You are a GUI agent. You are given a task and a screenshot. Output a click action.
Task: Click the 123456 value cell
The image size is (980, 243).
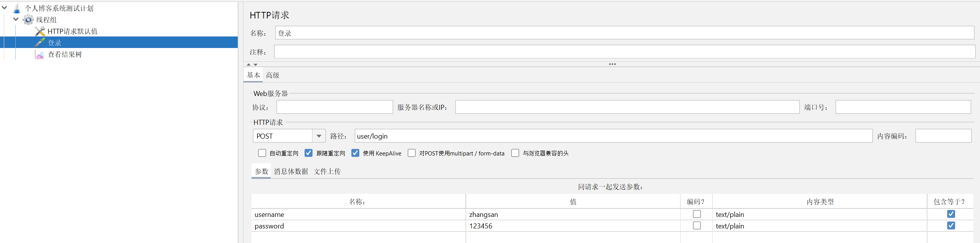point(573,226)
